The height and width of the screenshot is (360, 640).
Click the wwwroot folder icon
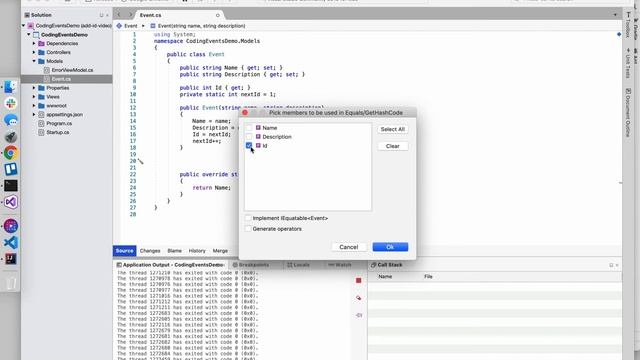click(x=41, y=106)
